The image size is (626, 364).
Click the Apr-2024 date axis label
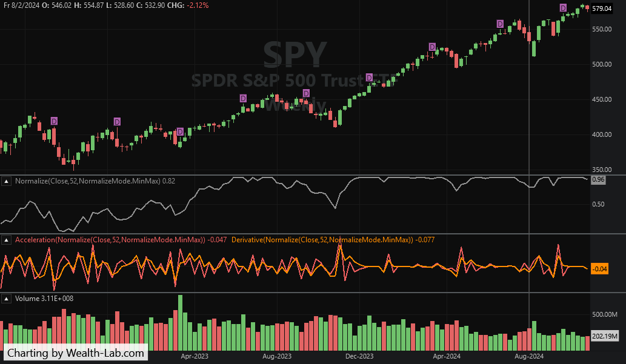click(x=447, y=357)
